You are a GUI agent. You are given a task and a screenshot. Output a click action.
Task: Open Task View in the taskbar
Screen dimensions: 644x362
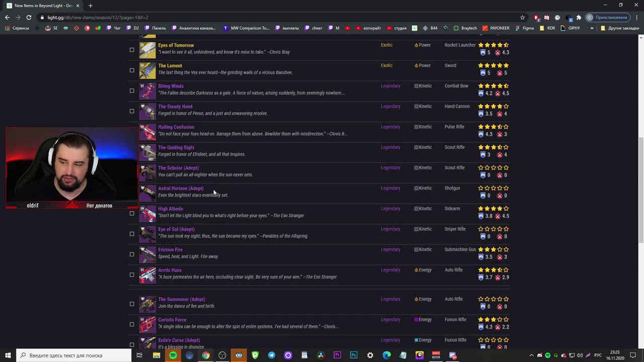[139, 355]
